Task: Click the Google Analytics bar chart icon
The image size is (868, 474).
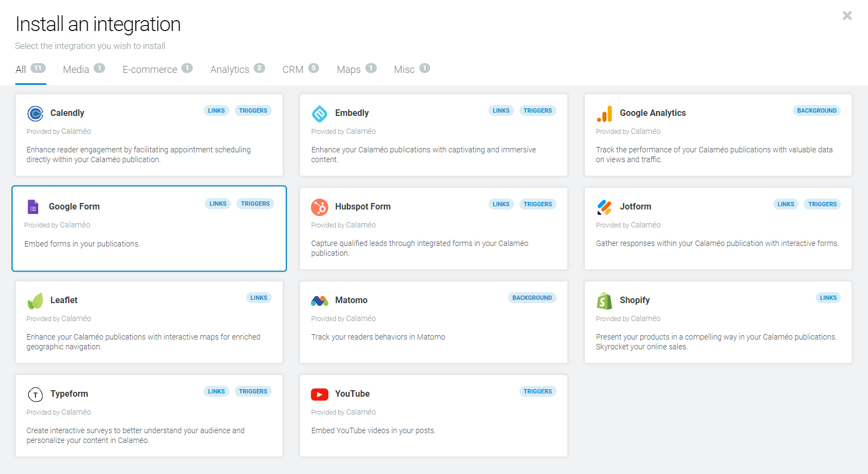Action: pyautogui.click(x=604, y=114)
